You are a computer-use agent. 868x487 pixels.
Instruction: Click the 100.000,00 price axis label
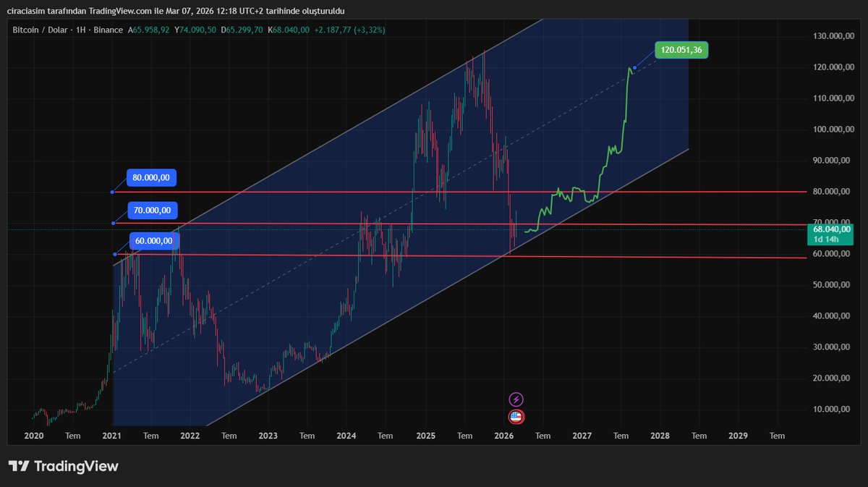[833, 130]
